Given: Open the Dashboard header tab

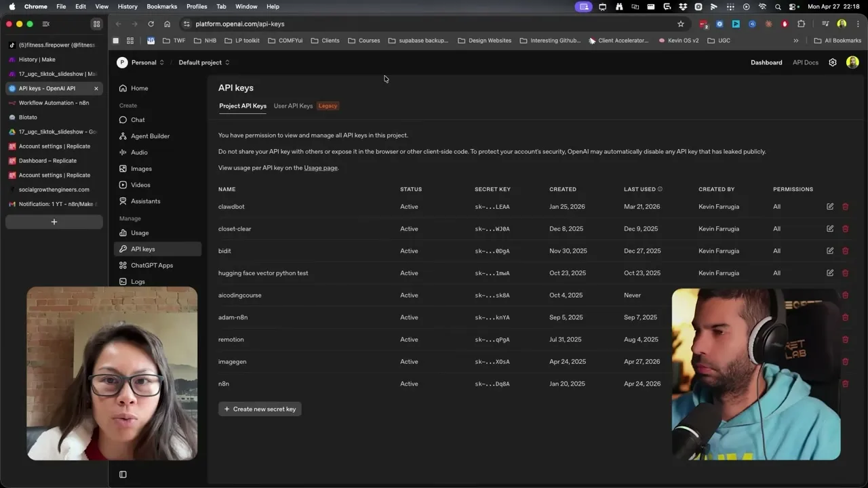Looking at the screenshot, I should (766, 62).
